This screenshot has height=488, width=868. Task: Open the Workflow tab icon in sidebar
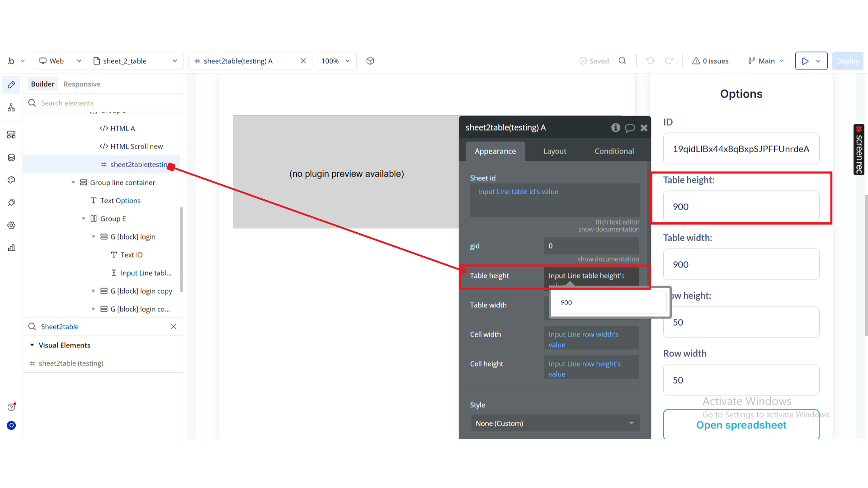tap(11, 108)
